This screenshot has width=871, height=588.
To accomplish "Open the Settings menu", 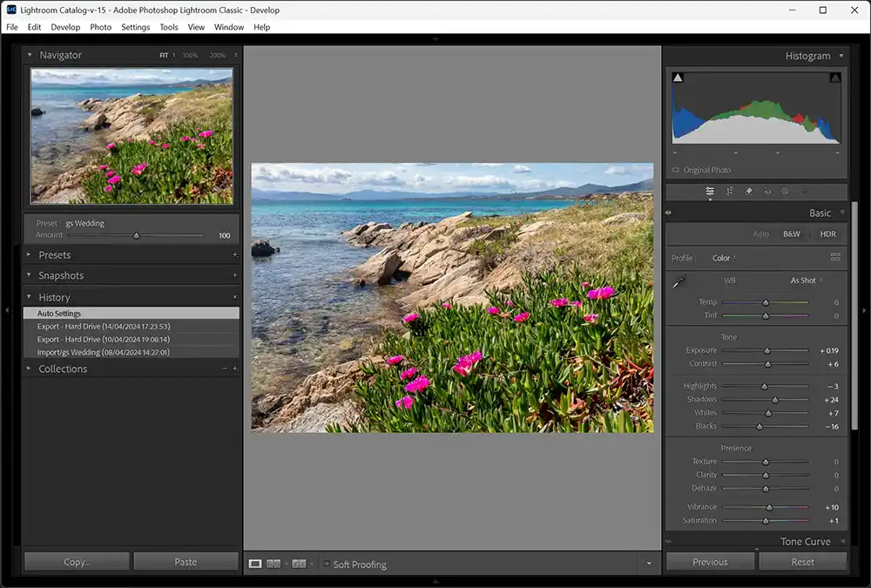I will 135,27.
